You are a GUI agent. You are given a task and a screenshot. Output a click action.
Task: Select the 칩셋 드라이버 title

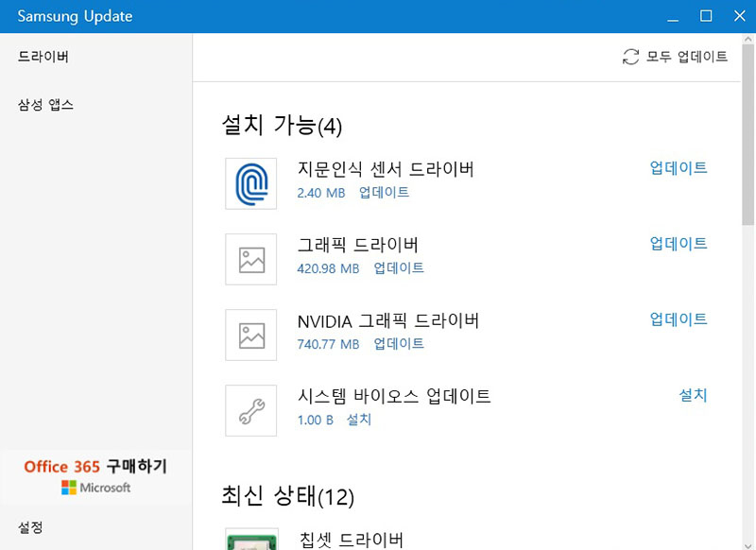coord(351,540)
